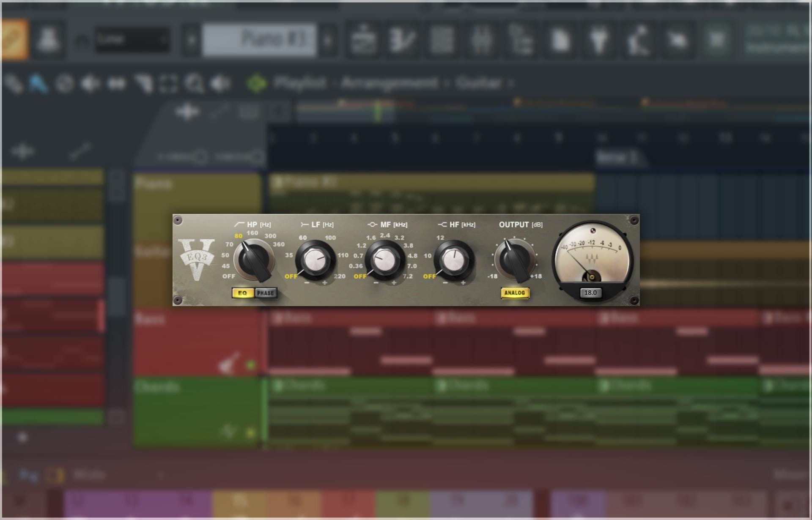Set HP filter to 50 Hz
The width and height of the screenshot is (812, 520).
pyautogui.click(x=225, y=255)
